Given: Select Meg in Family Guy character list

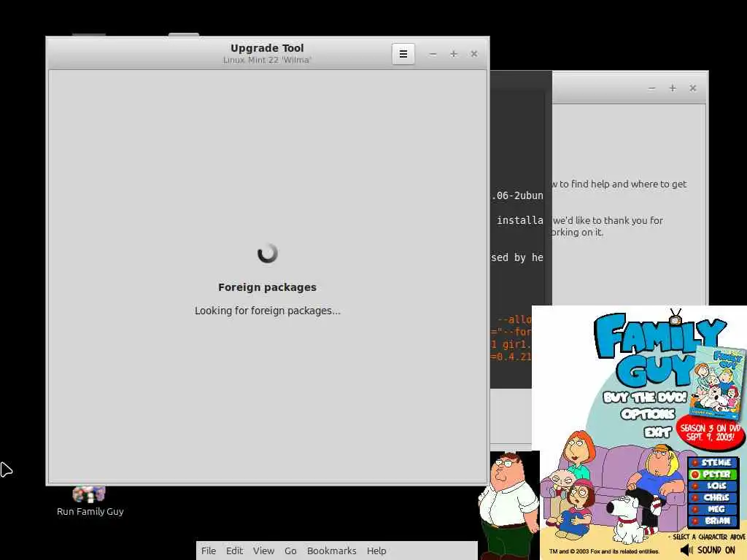Looking at the screenshot, I should pos(713,509).
